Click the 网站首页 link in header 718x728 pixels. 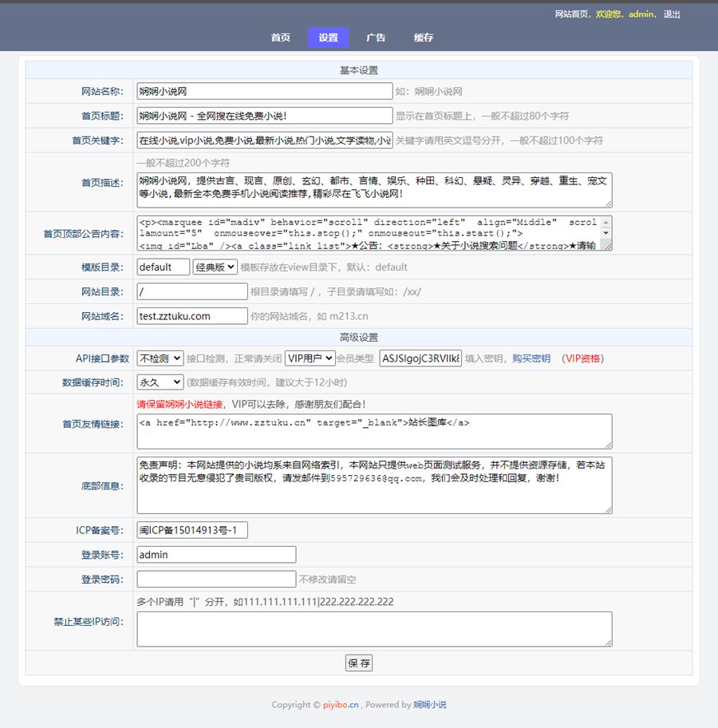[x=572, y=14]
